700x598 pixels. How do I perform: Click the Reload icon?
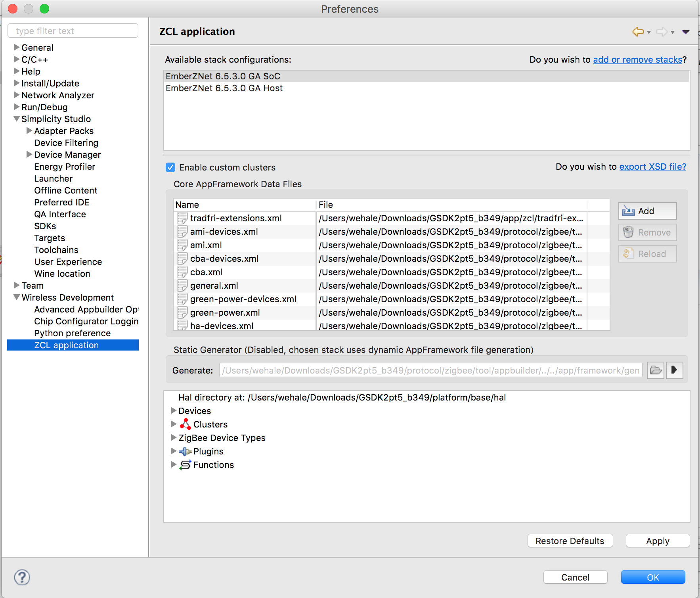628,253
